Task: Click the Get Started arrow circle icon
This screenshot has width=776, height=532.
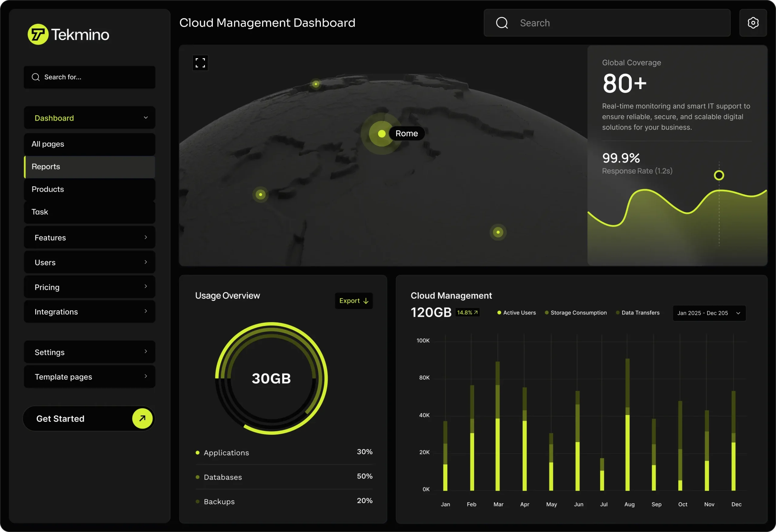Action: [x=142, y=418]
